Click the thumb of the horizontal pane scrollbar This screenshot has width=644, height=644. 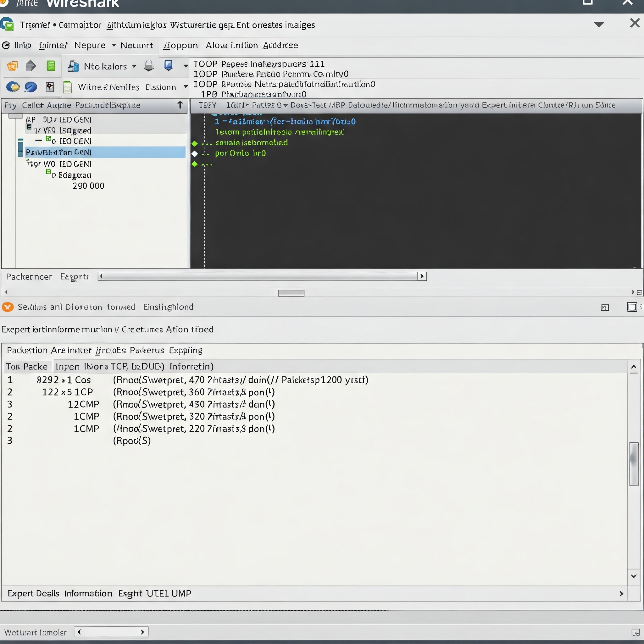pos(291,293)
